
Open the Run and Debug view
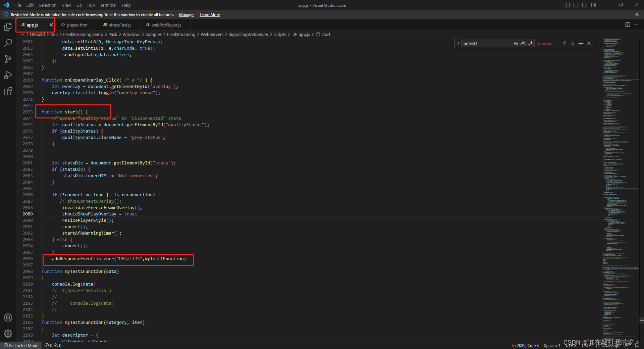[x=8, y=75]
